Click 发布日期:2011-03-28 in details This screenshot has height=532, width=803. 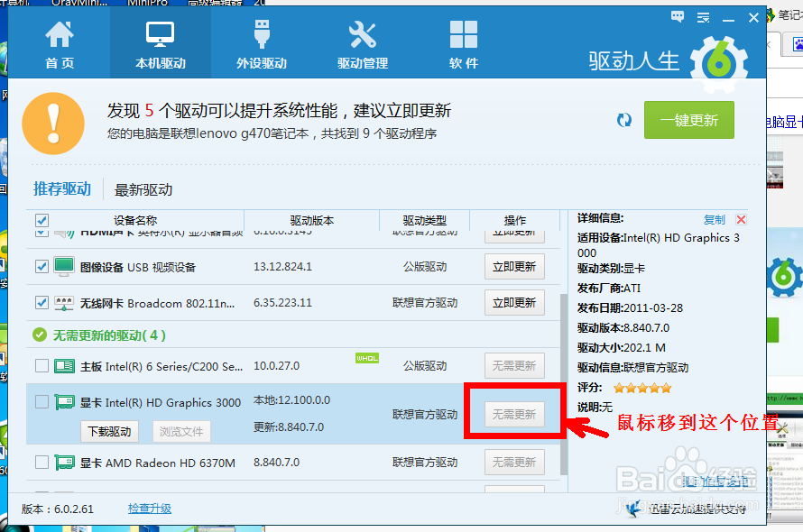point(630,307)
